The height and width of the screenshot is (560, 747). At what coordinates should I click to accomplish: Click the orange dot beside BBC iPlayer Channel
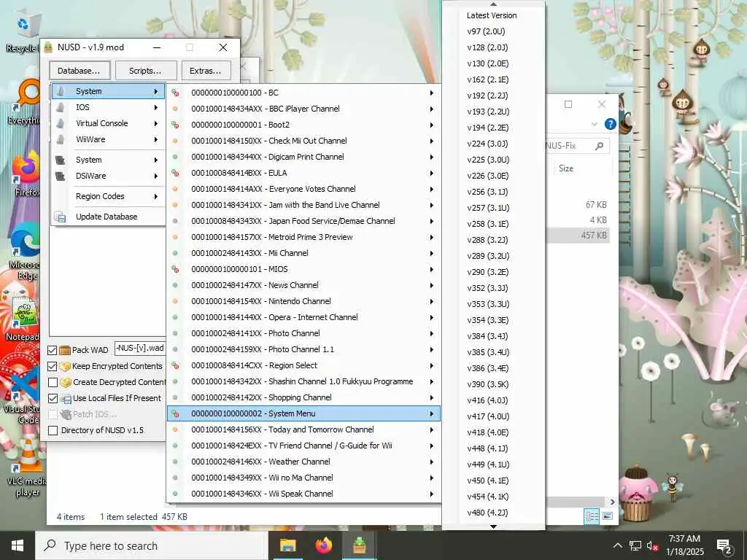pos(175,109)
